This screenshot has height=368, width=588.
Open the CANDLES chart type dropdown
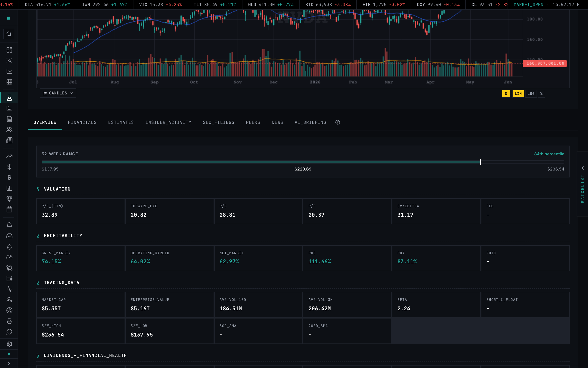tap(58, 93)
